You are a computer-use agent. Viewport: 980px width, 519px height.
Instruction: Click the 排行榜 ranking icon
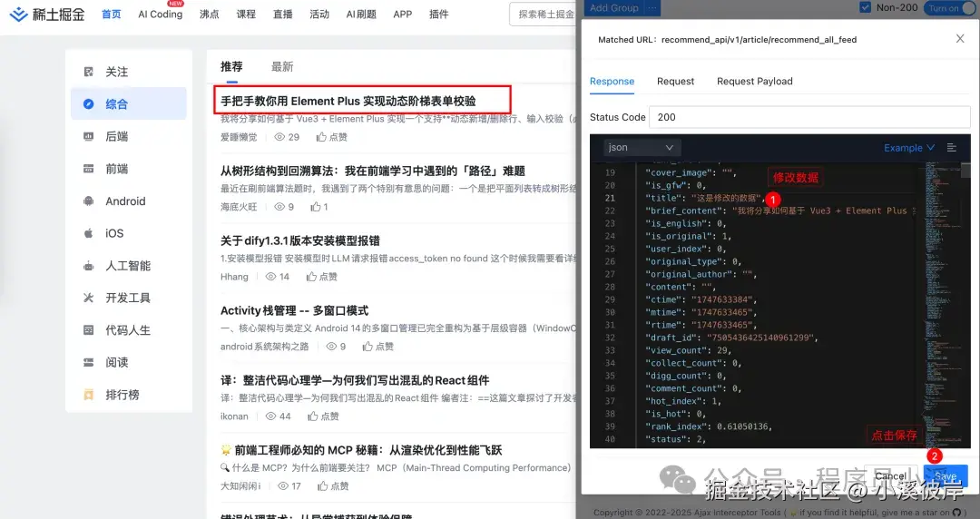[89, 395]
